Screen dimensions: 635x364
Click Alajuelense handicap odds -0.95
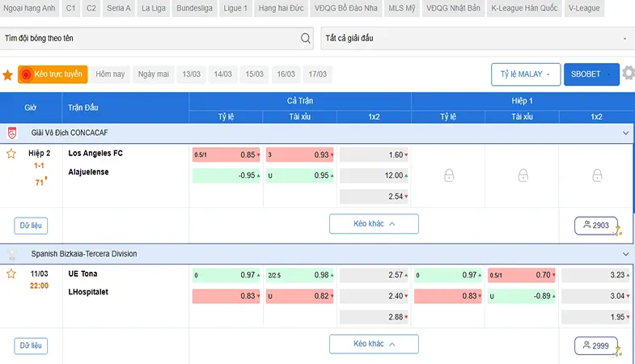[226, 176]
